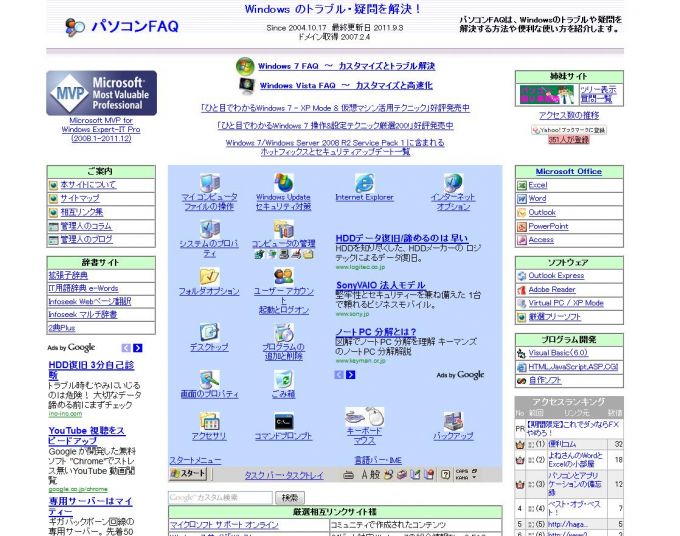This screenshot has width=680, height=536.
Task: Open 自作ソフト link
Action: coord(545,380)
